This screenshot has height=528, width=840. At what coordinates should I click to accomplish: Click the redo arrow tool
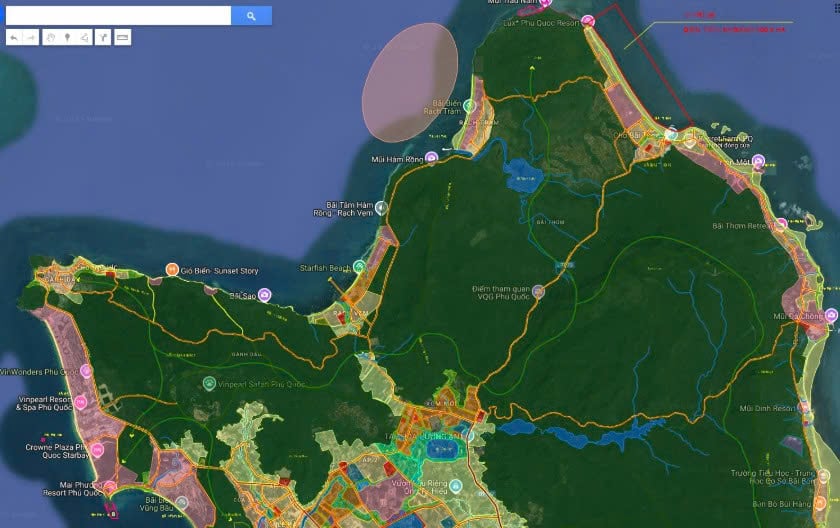pyautogui.click(x=31, y=38)
